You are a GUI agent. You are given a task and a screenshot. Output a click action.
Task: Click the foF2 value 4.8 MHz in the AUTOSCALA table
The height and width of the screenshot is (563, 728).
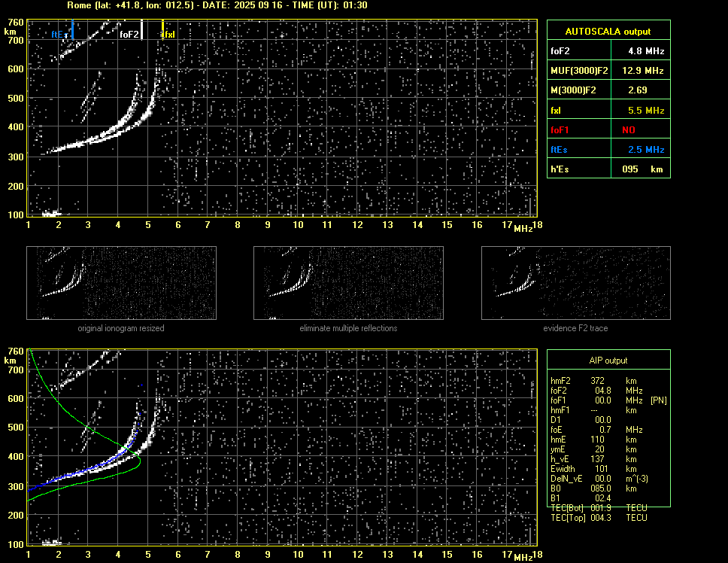pos(646,51)
